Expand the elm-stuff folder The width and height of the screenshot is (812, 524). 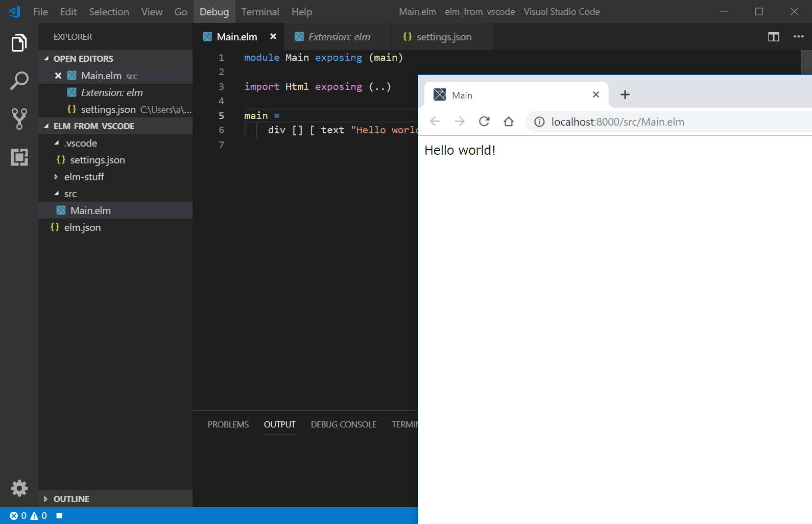point(84,177)
